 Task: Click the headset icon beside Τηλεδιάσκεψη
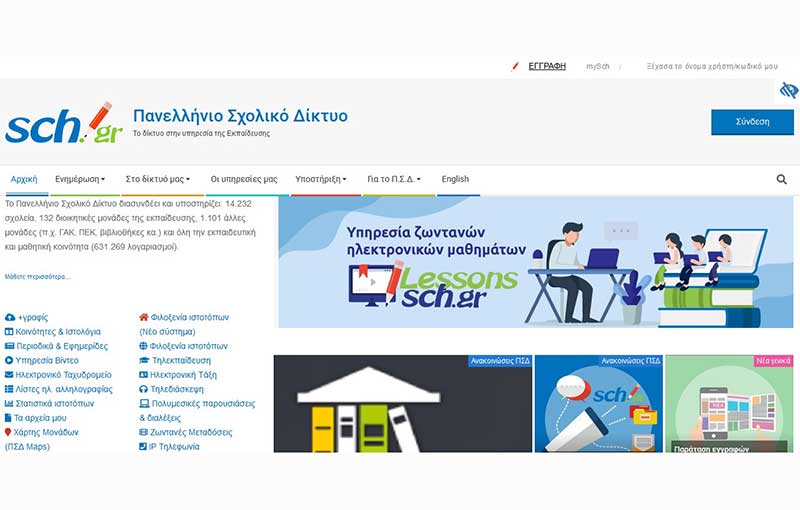[x=143, y=389]
